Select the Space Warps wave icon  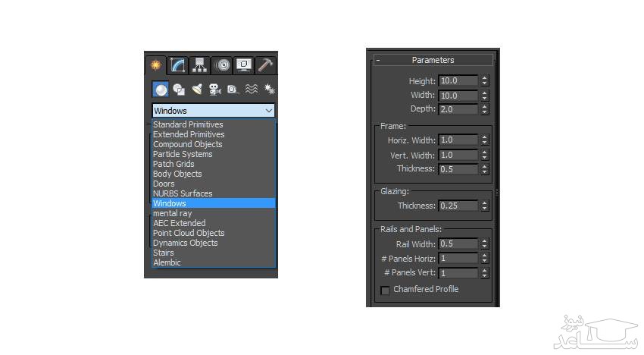251,90
